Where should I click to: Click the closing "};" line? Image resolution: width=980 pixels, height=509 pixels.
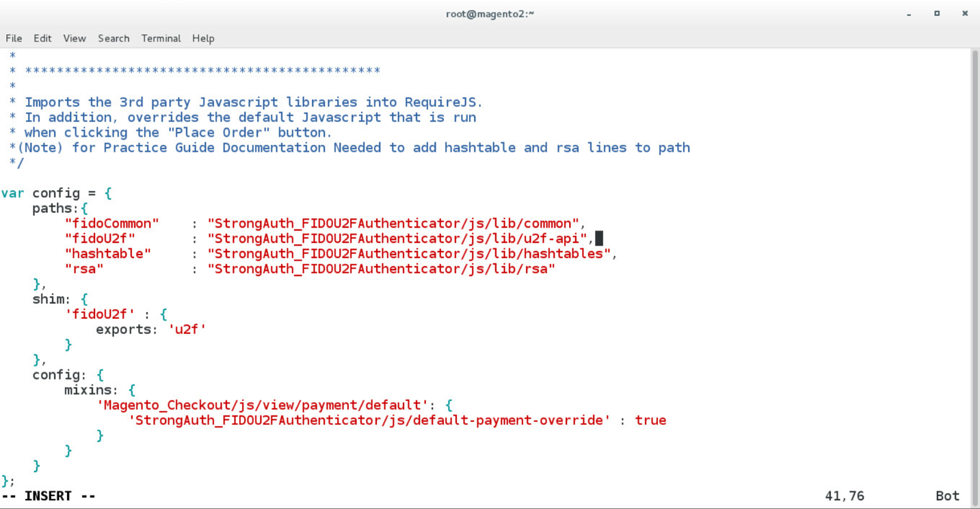(x=8, y=481)
